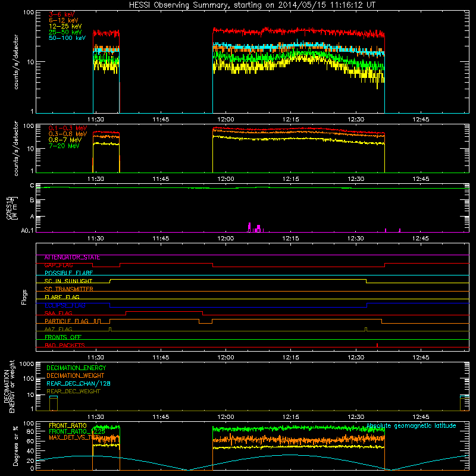Screen dimensions: 476x476
Task: Click the 0.8-7 MeV legend label
Action: tap(65, 140)
